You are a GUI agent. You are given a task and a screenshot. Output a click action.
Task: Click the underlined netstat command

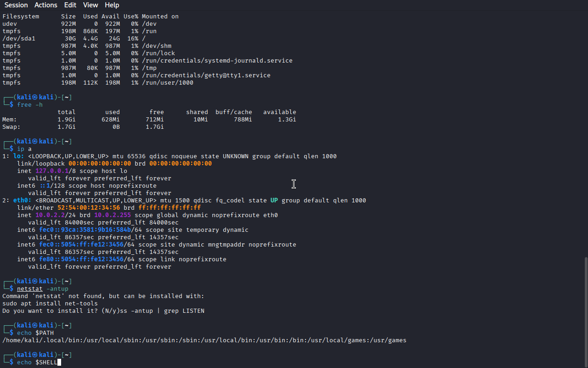pyautogui.click(x=30, y=289)
